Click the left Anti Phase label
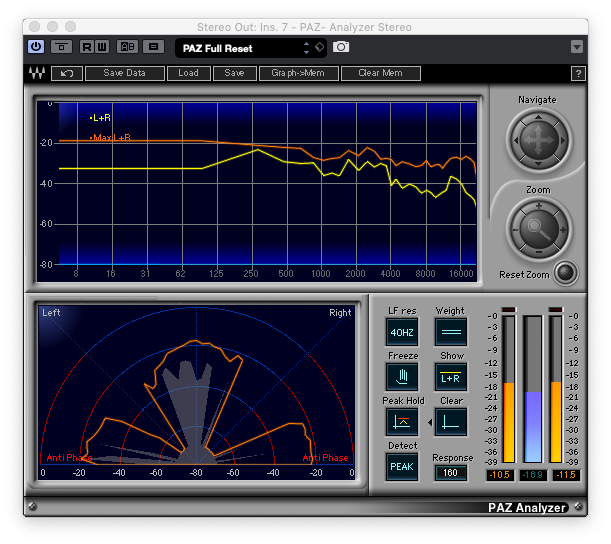Image resolution: width=611 pixels, height=544 pixels. [x=69, y=457]
